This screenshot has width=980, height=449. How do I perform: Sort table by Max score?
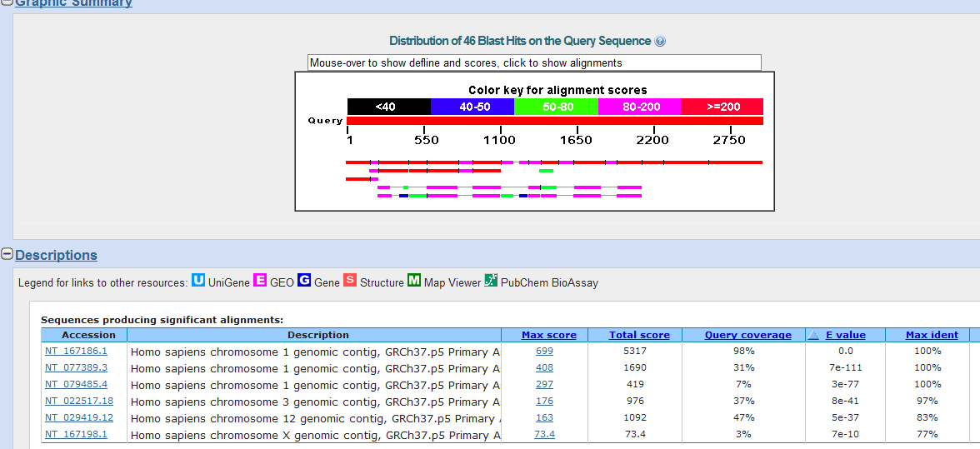click(548, 336)
